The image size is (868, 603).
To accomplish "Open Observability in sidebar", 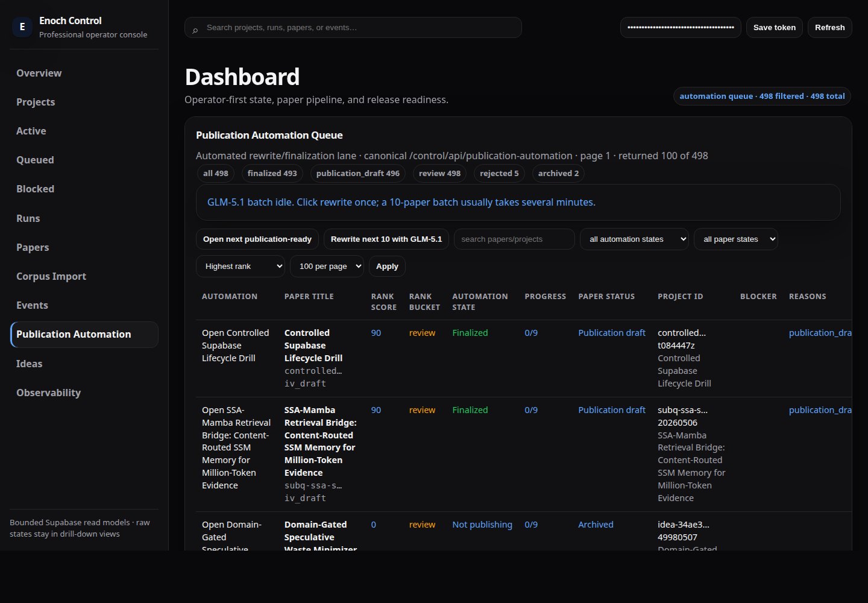I will coord(84,393).
